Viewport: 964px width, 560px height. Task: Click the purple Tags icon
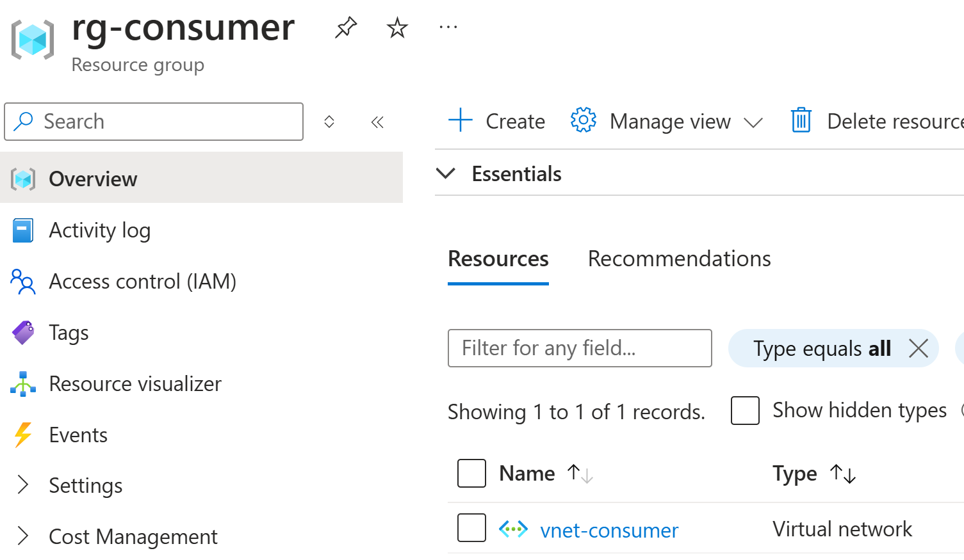point(23,333)
